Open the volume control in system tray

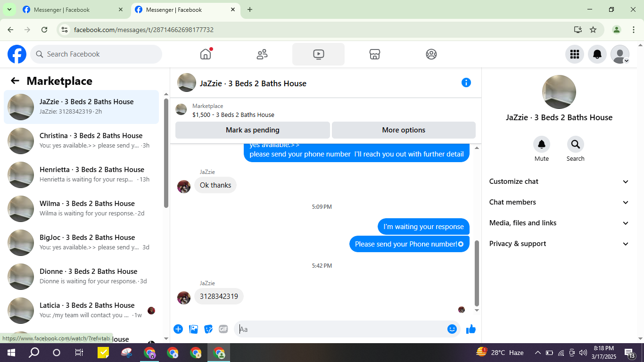tap(583, 353)
